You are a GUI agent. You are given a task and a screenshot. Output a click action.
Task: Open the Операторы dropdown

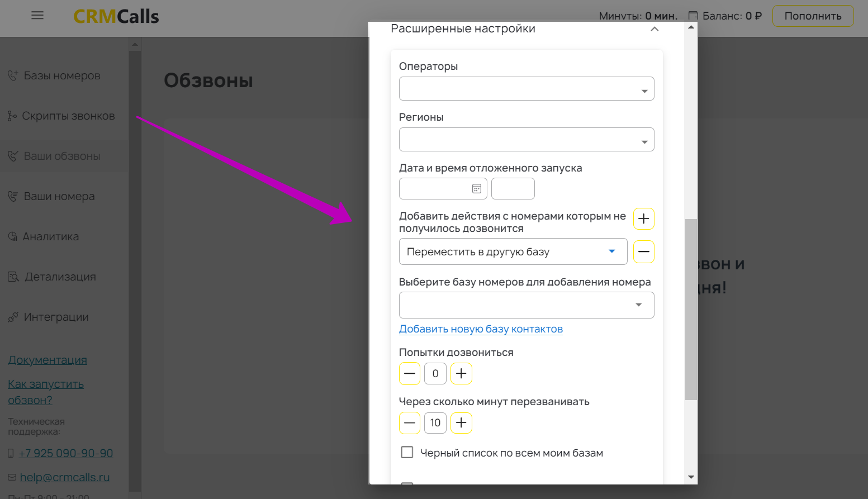click(526, 89)
